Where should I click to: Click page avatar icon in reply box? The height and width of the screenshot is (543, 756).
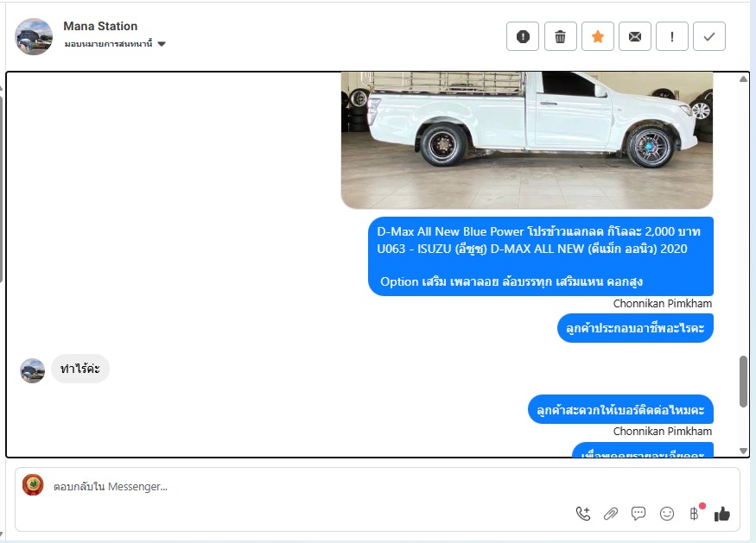33,485
